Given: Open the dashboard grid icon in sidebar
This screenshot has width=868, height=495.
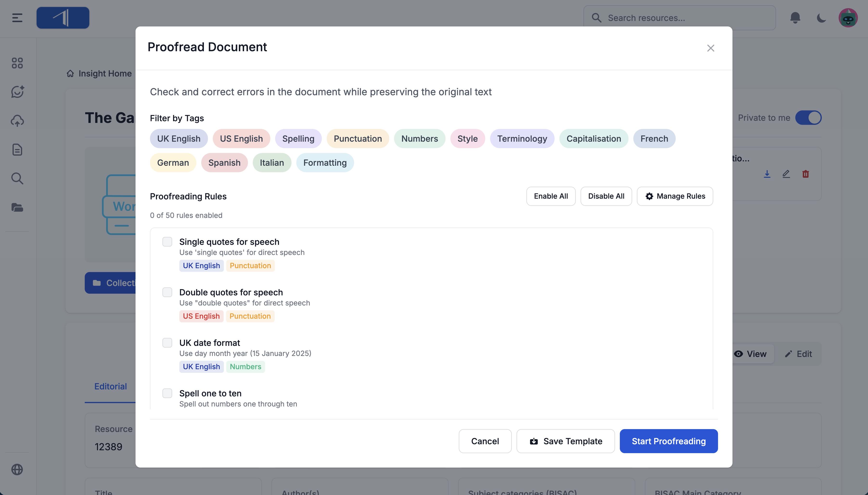Looking at the screenshot, I should 17,63.
